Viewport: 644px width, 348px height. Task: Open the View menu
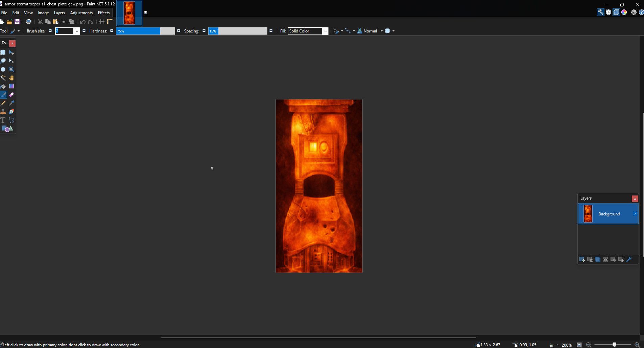pos(28,13)
